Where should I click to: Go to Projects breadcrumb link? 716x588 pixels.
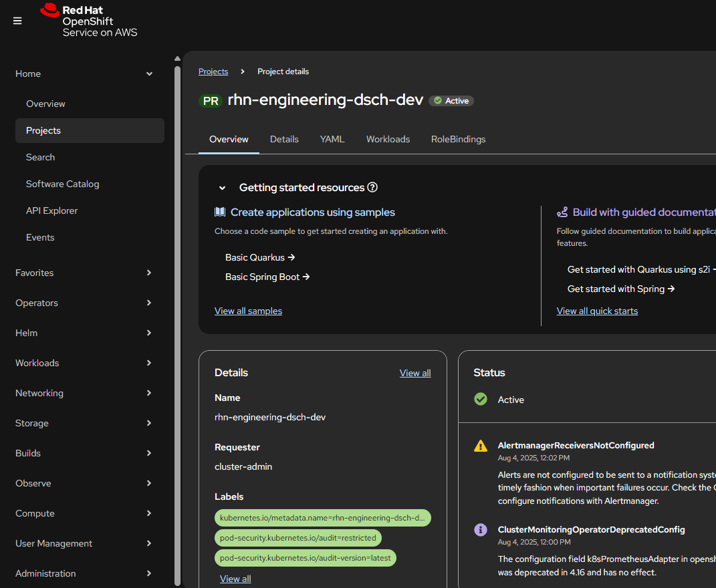tap(213, 71)
